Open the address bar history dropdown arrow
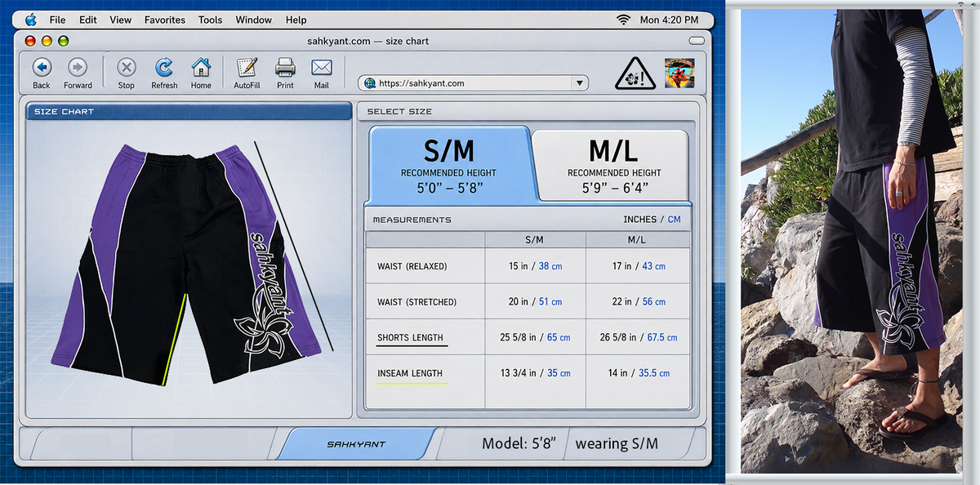 [580, 83]
